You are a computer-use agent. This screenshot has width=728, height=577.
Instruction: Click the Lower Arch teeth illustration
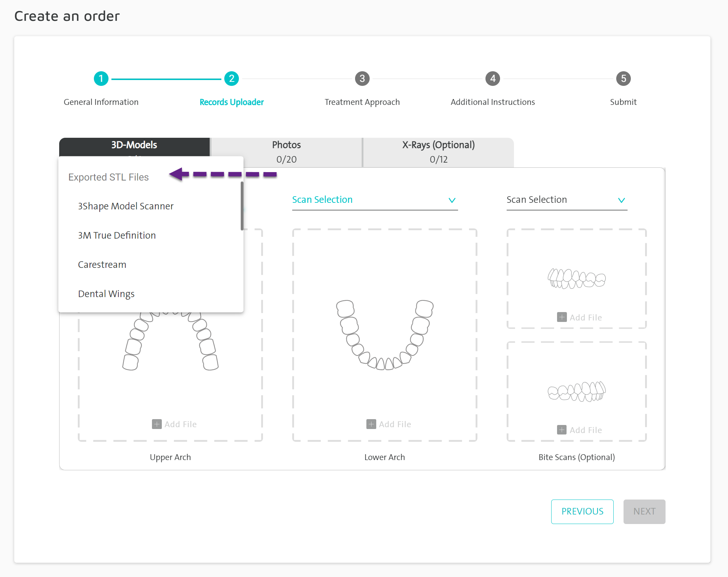point(385,335)
